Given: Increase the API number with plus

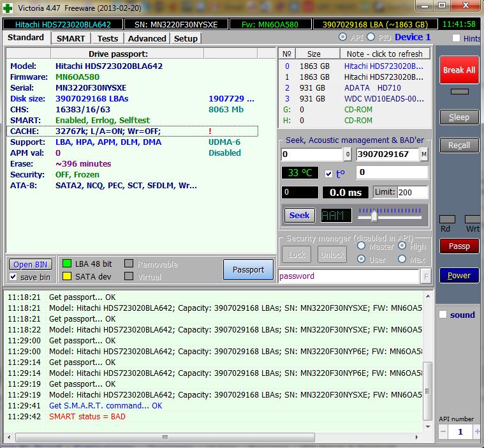Looking at the screenshot, I should pyautogui.click(x=477, y=431).
